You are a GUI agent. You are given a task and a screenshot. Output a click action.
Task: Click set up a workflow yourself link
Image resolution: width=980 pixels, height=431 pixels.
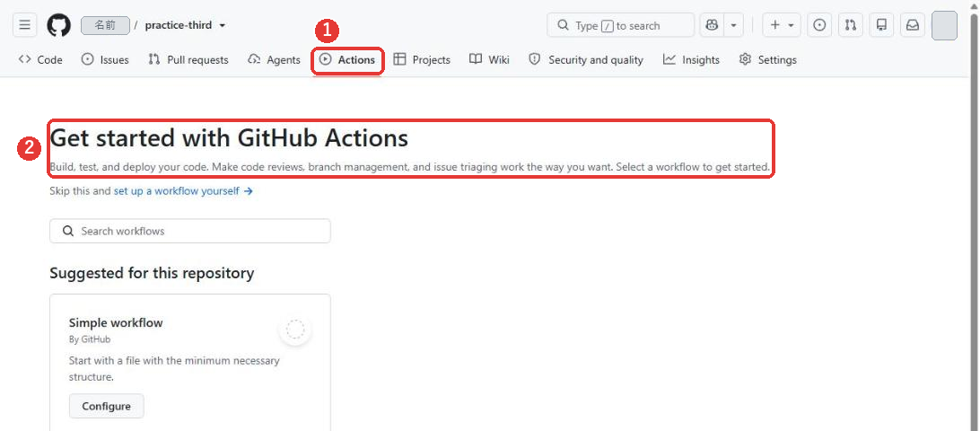pyautogui.click(x=183, y=190)
